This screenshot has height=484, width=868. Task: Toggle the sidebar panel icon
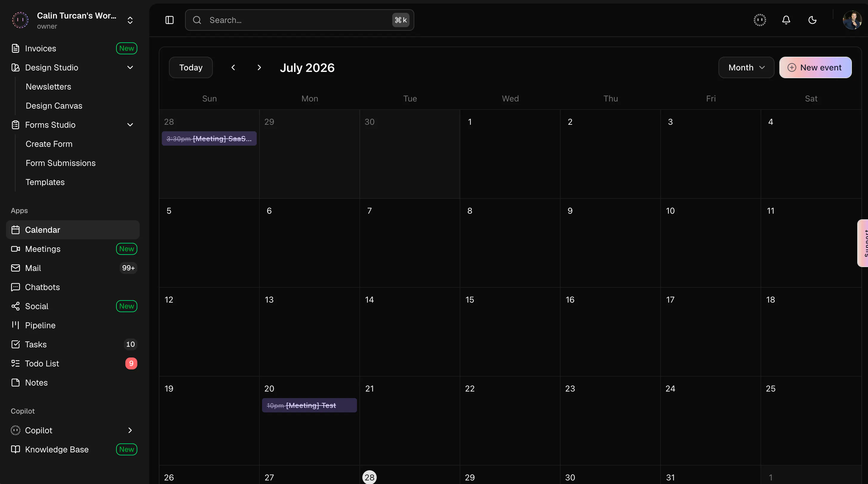170,20
